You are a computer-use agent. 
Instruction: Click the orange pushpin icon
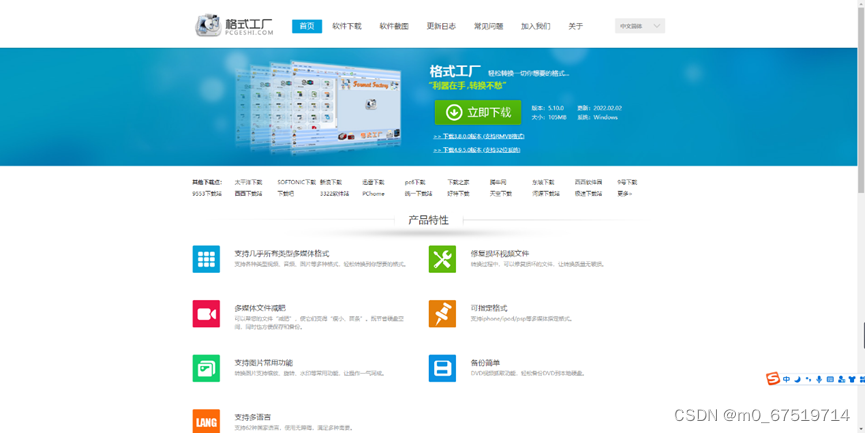pos(442,313)
